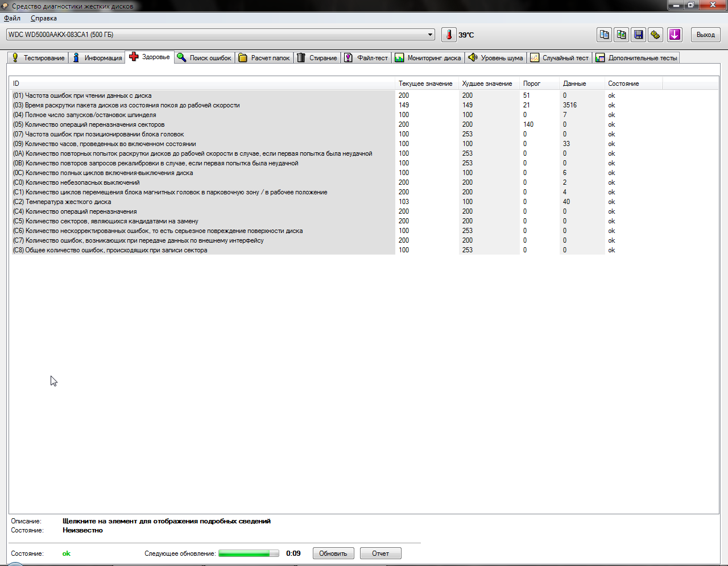
Task: Click the folder icon on the Расчет папок tab
Action: pos(243,58)
